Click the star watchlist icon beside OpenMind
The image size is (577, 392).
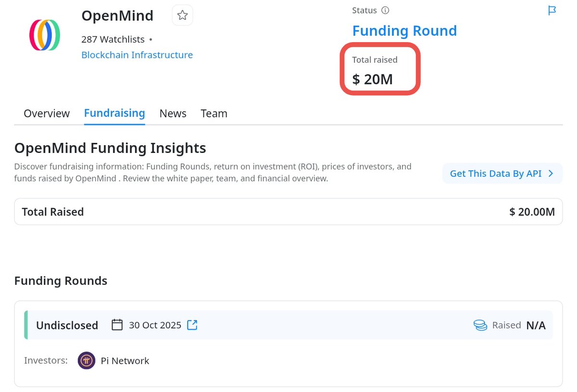pos(182,15)
